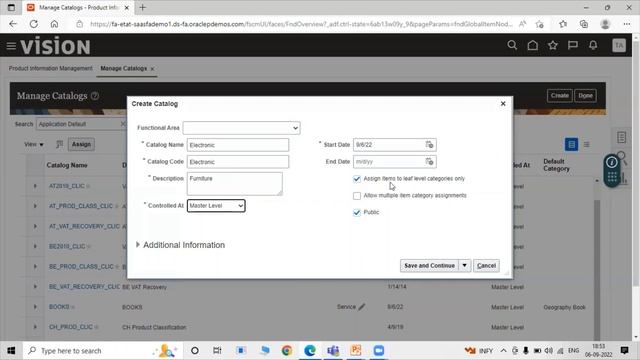Uncheck Assign items to leaf level categories only

pyautogui.click(x=357, y=179)
